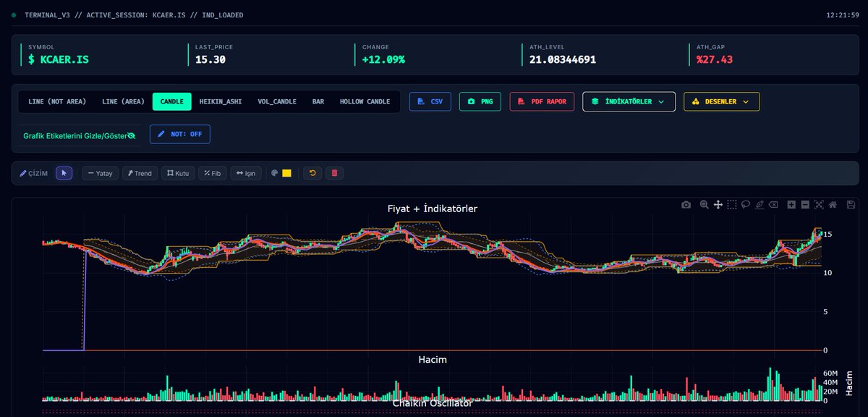Viewport: 868px width, 417px height.
Task: Export data with the CSV button
Action: click(430, 101)
